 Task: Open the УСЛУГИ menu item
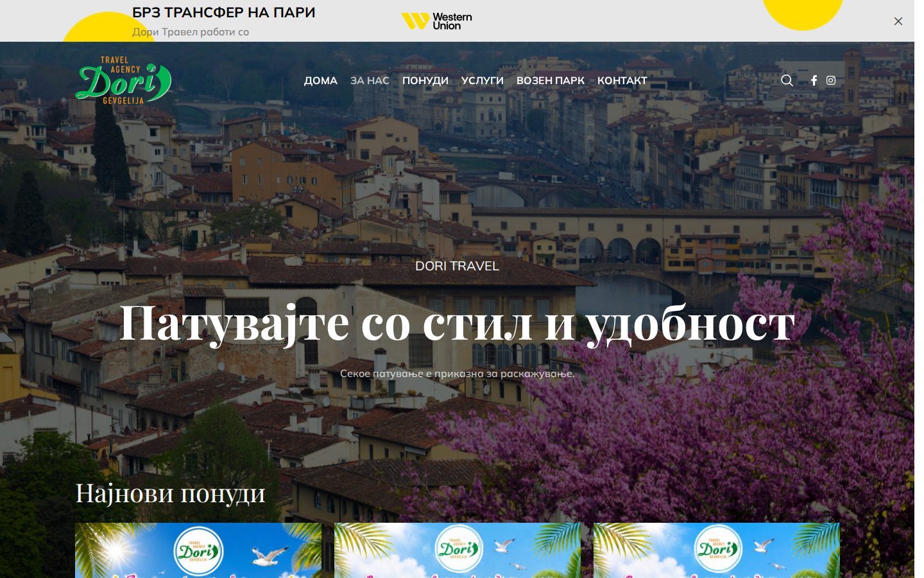(483, 80)
